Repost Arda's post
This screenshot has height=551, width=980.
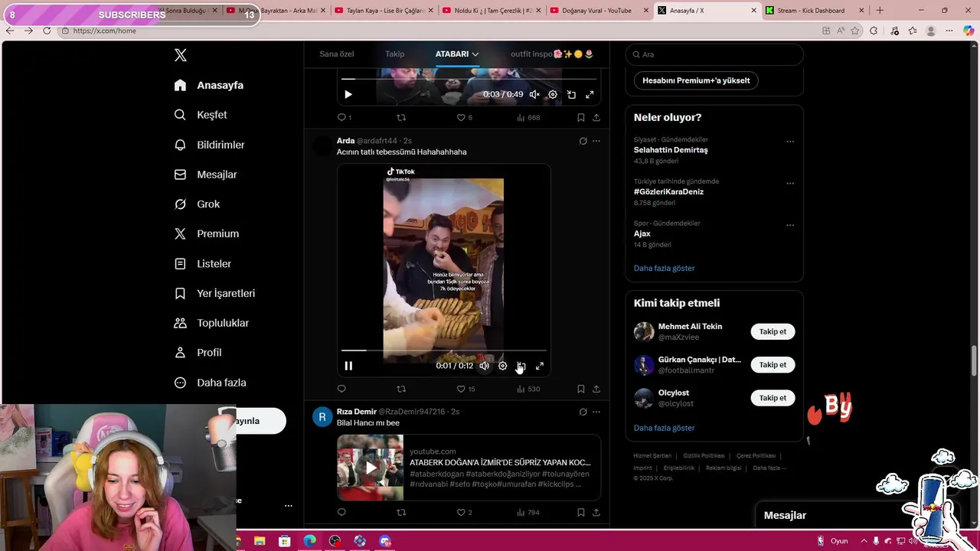[x=400, y=389]
